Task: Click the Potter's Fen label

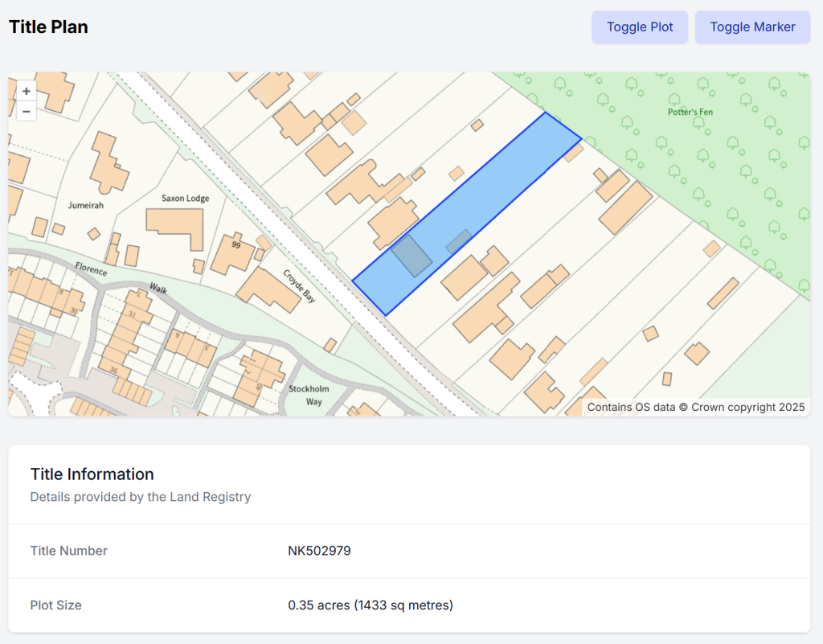Action: [690, 112]
